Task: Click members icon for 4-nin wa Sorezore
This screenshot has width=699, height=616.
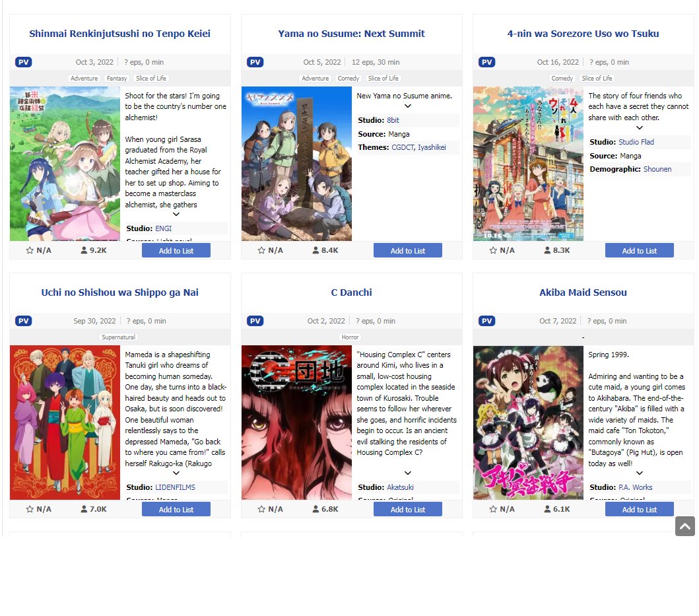Action: click(547, 250)
